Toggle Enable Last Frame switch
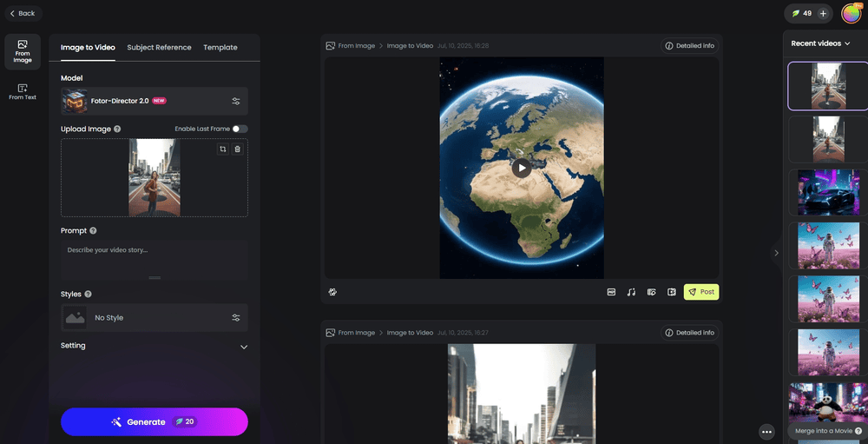Image resolution: width=868 pixels, height=444 pixels. [x=240, y=129]
